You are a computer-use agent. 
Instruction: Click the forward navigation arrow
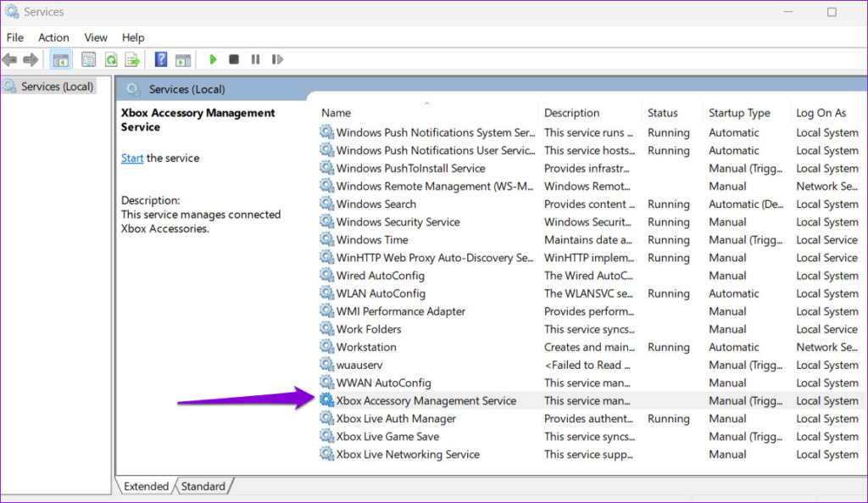(31, 59)
